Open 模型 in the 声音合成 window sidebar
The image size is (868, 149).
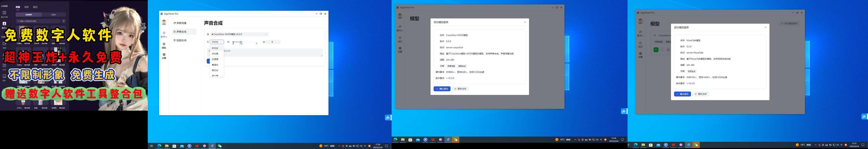[164, 46]
